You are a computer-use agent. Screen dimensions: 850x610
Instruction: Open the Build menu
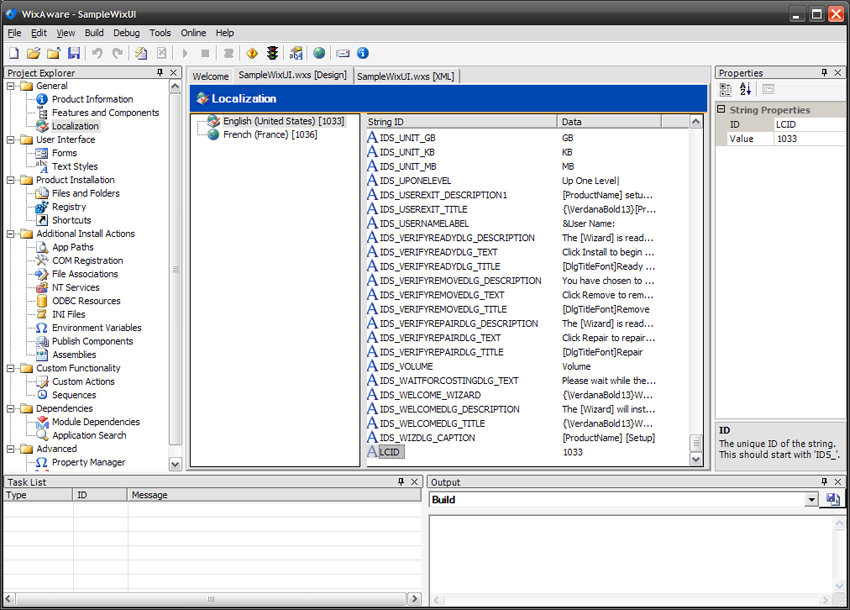[94, 33]
